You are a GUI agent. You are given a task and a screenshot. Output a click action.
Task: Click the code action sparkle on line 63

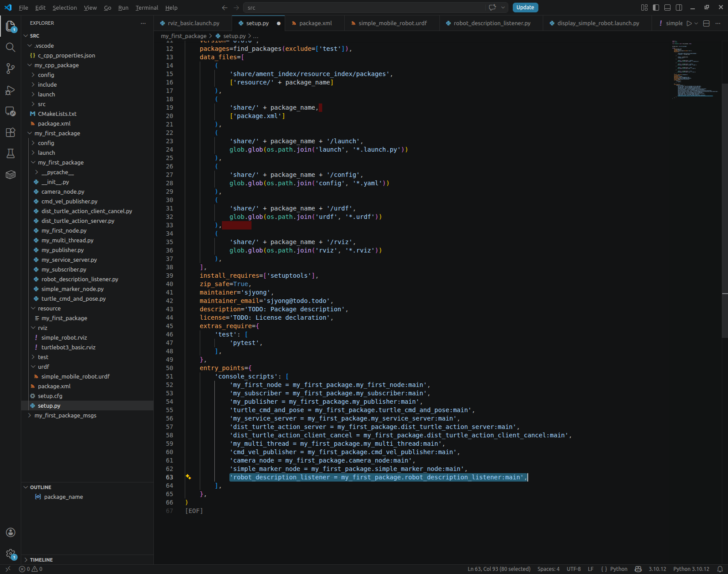click(188, 477)
